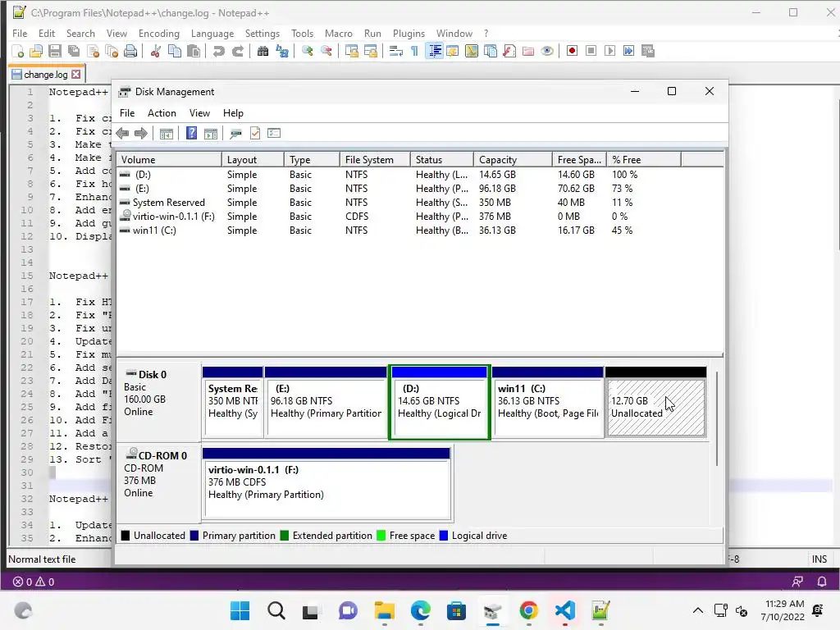Toggle Show/Hide Console Tree icon in Disk Management
The width and height of the screenshot is (840, 630).
click(x=166, y=134)
